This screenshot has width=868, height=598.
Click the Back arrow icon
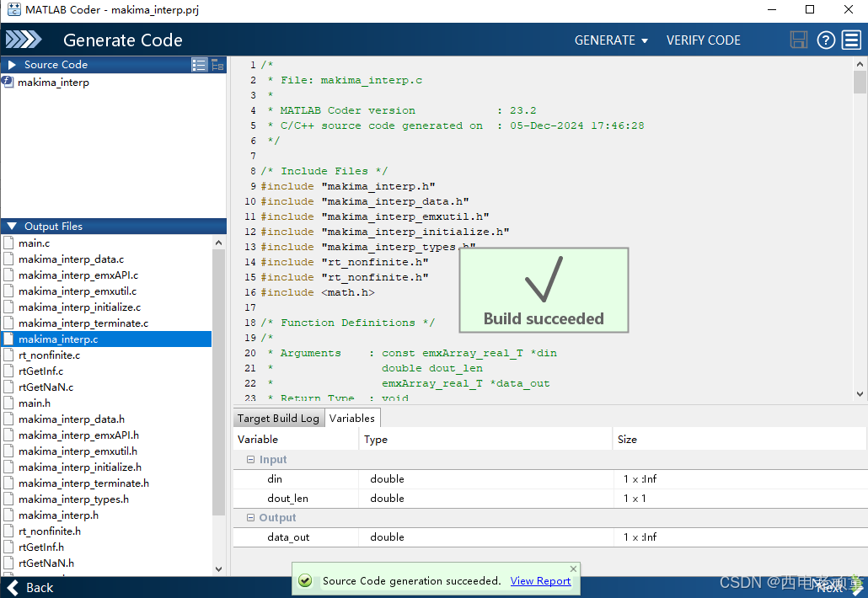12,588
